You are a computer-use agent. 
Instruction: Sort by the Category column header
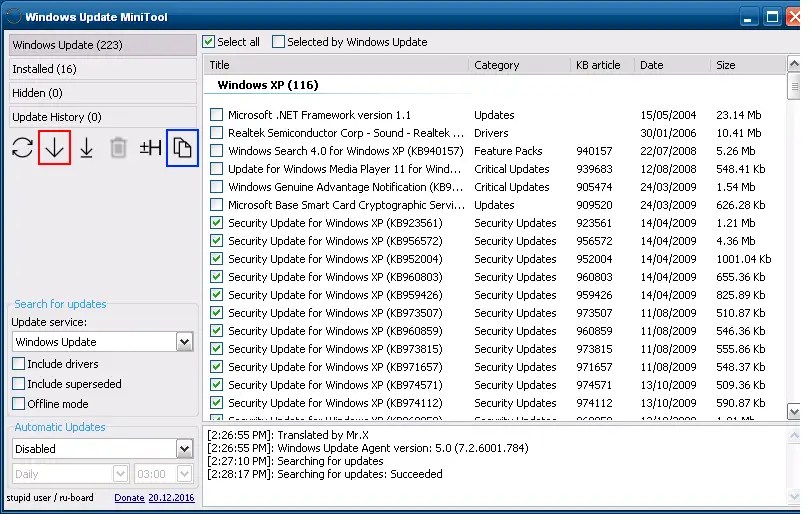[x=519, y=65]
